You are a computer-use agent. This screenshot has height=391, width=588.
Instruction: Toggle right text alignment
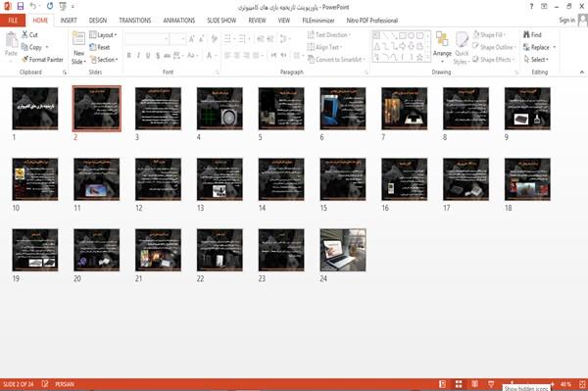(x=246, y=56)
